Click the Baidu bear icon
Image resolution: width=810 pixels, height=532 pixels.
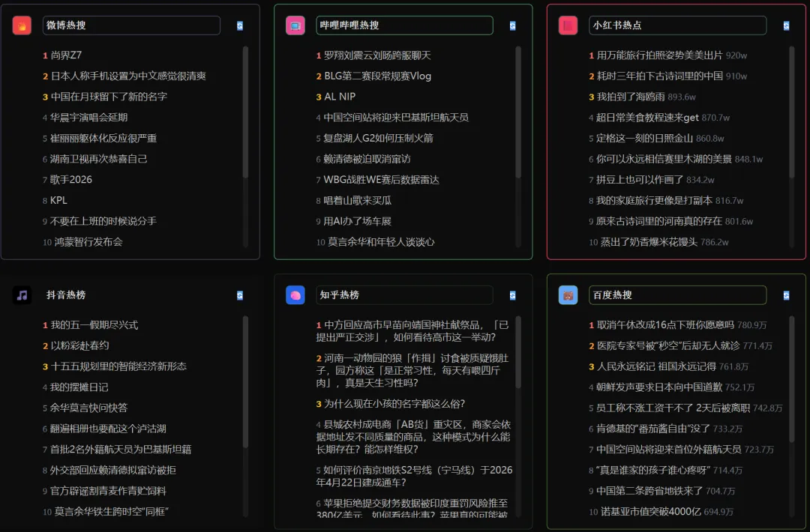pos(568,295)
